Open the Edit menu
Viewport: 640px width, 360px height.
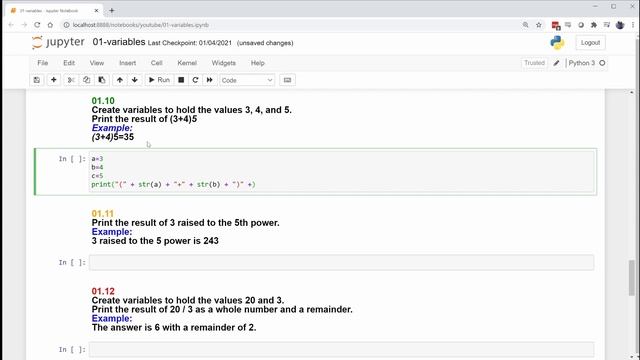tap(69, 63)
